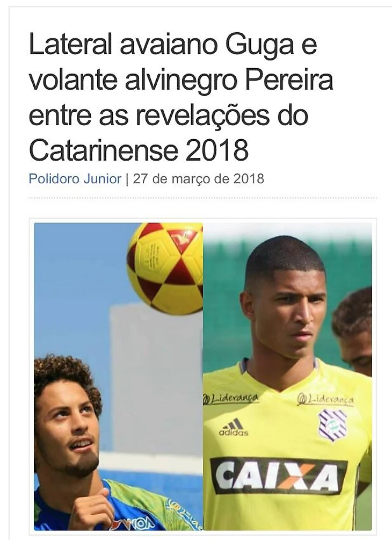The width and height of the screenshot is (392, 540).
Task: Select the date 27 de março de 2018
Action: [199, 179]
